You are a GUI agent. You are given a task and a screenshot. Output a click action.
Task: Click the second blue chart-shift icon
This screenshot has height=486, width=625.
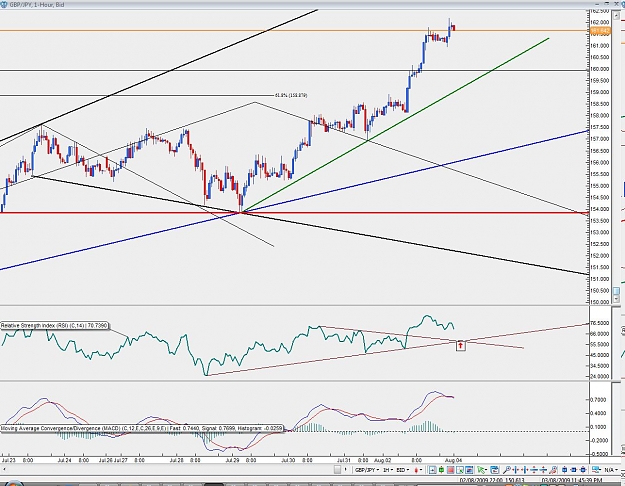(574, 470)
